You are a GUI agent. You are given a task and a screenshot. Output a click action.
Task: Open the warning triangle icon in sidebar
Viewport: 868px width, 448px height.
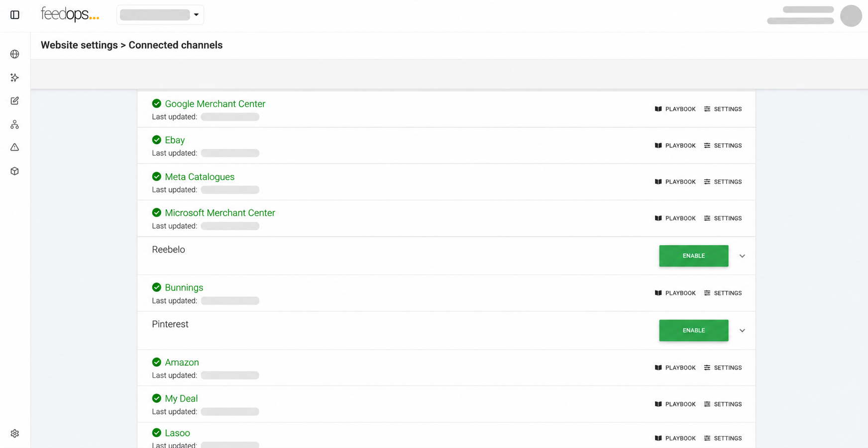pos(15,147)
